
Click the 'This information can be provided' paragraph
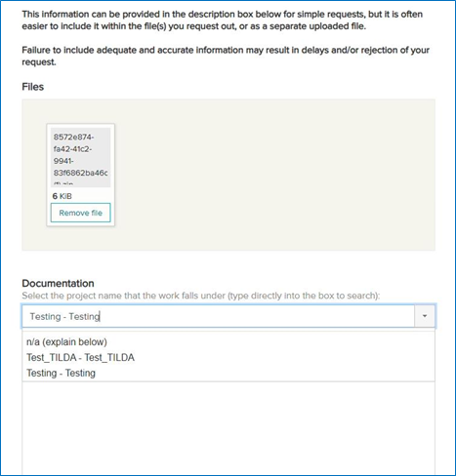pos(223,20)
